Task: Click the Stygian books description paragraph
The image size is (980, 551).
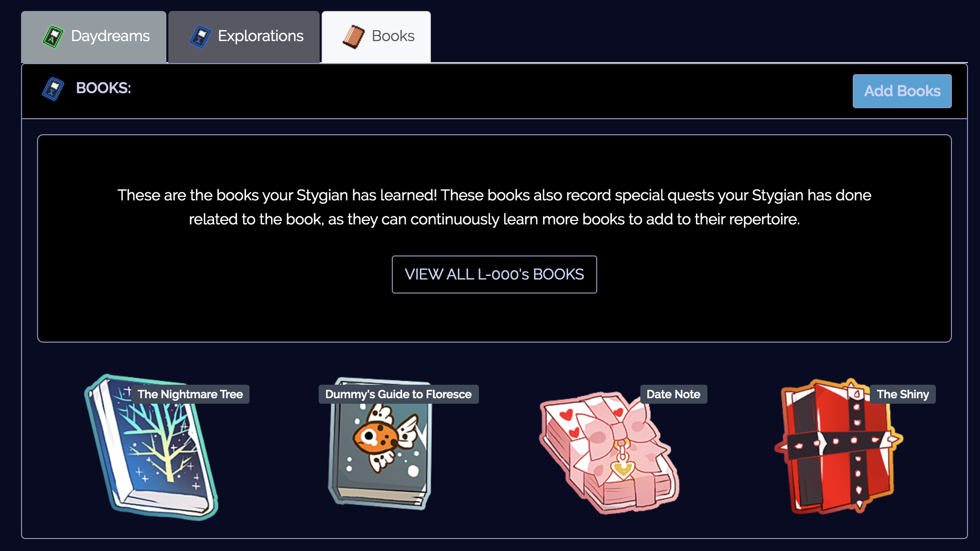Action: tap(495, 207)
